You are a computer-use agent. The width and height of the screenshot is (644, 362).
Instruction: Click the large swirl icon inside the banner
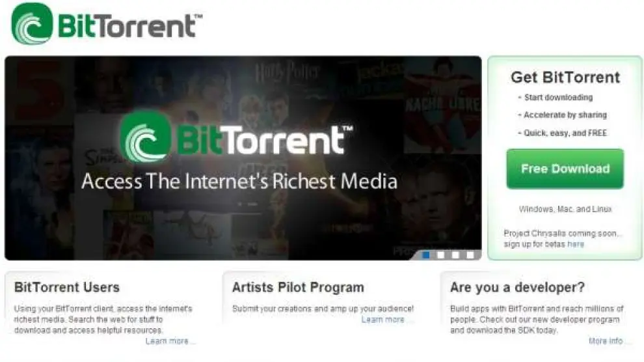click(146, 136)
